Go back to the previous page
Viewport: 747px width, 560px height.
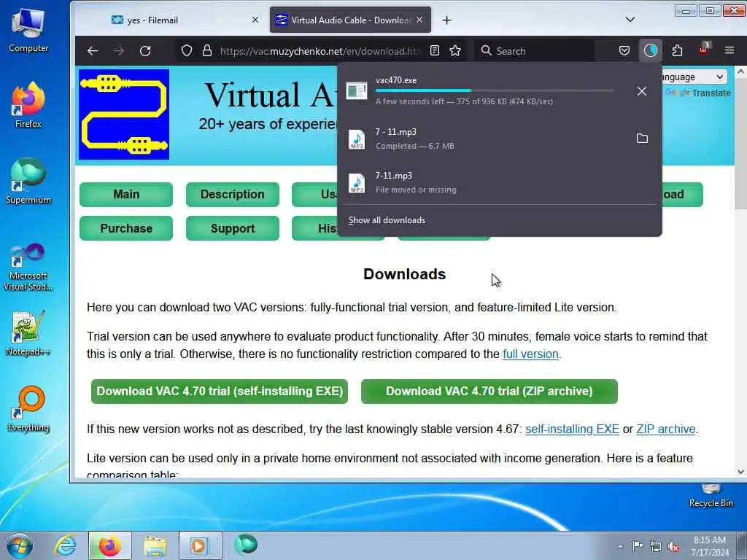click(x=93, y=51)
